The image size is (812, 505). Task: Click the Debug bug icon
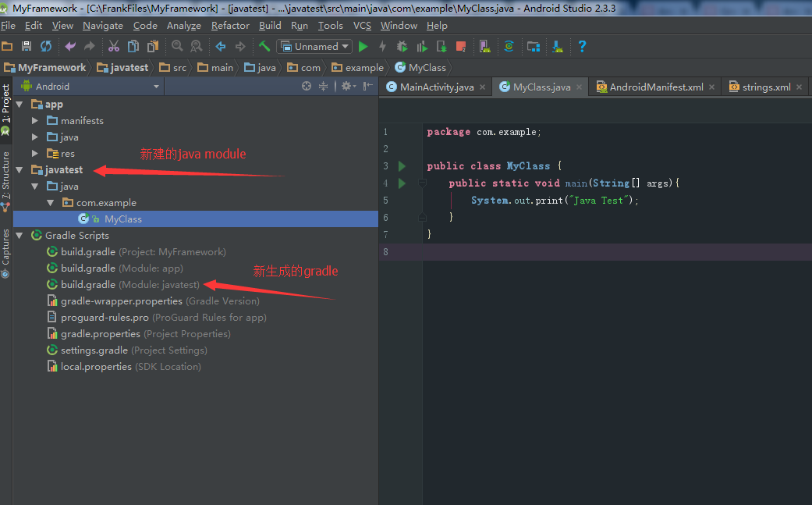(402, 47)
